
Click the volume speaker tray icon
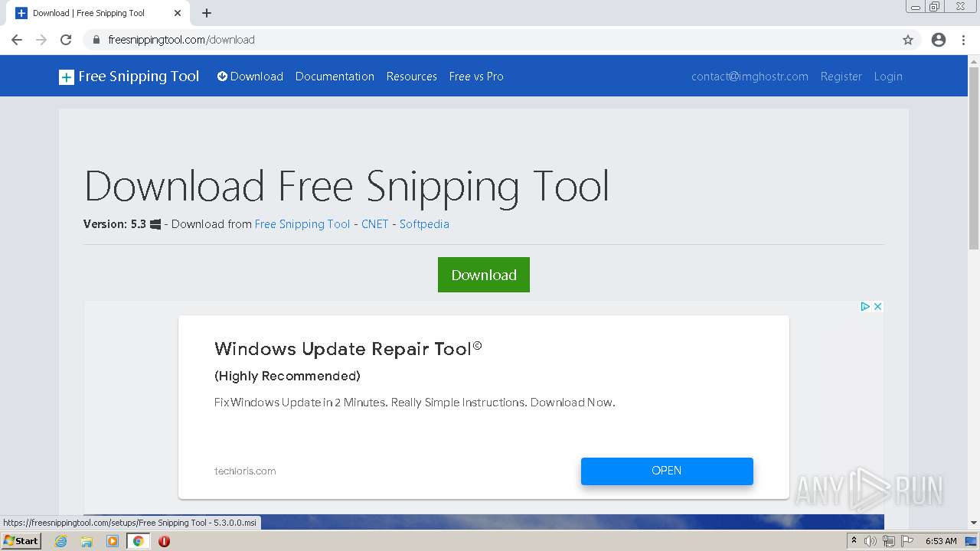pos(871,541)
